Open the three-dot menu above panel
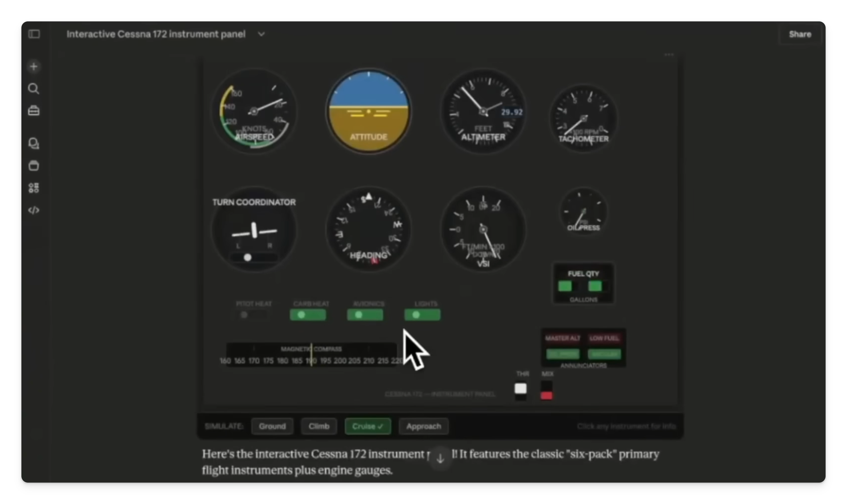847x504 pixels. 669,54
